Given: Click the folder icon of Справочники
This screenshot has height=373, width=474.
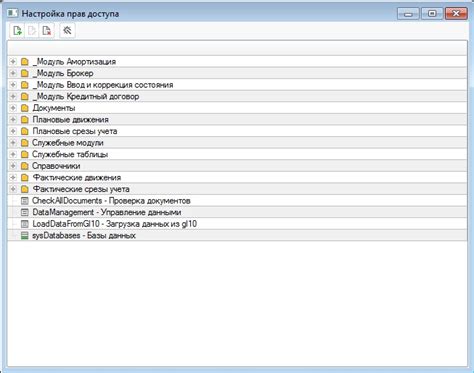Looking at the screenshot, I should click(x=24, y=166).
